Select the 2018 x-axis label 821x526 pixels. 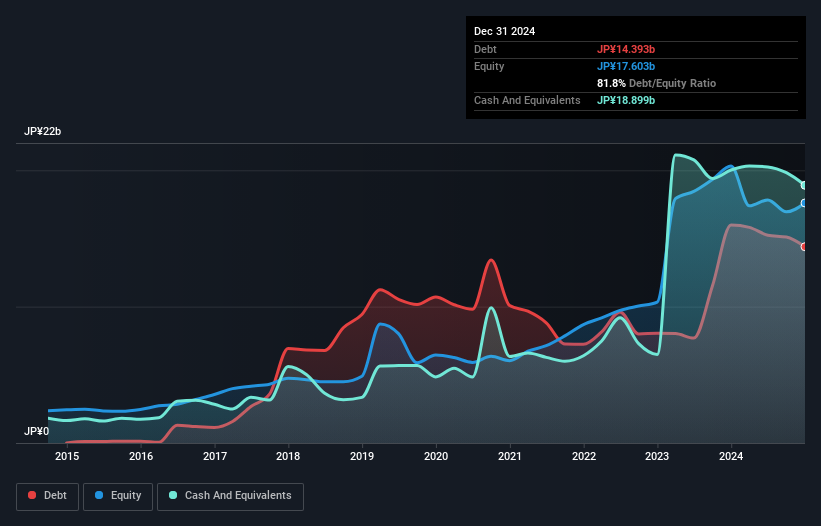tap(288, 456)
